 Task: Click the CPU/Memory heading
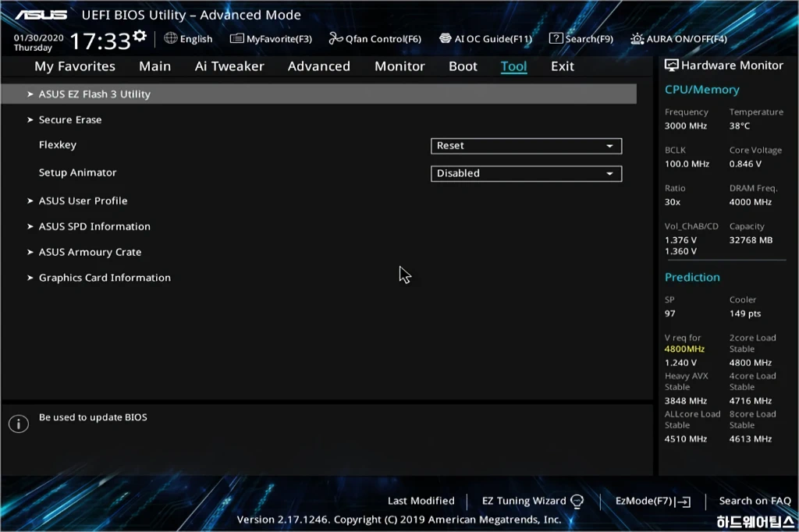point(701,90)
